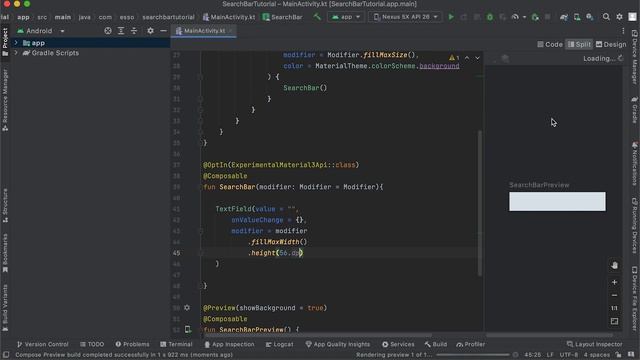Image resolution: width=640 pixels, height=360 pixels.
Task: Toggle Structure tool window
Action: coord(5,205)
